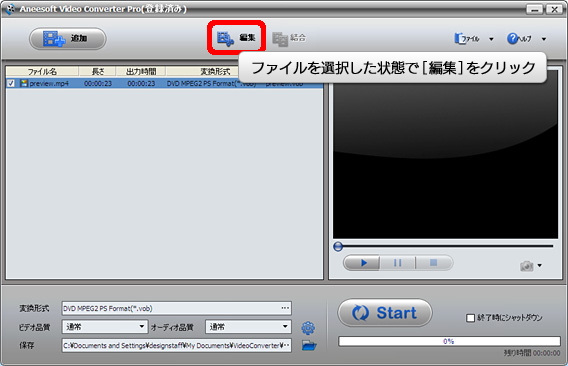Play the video preview
Image resolution: width=568 pixels, height=366 pixels.
362,263
